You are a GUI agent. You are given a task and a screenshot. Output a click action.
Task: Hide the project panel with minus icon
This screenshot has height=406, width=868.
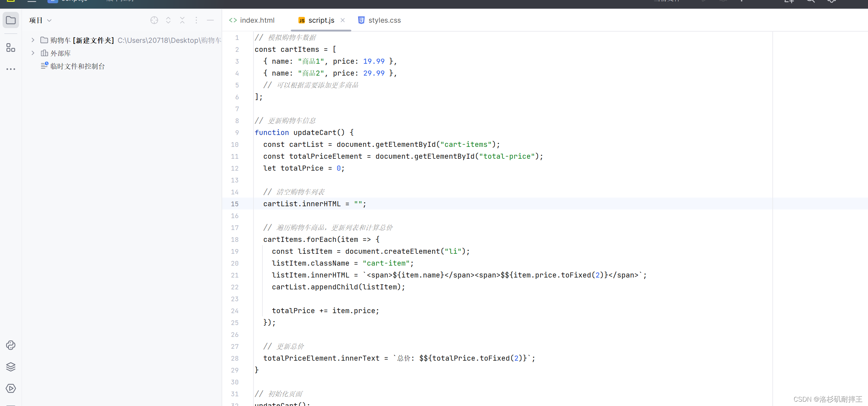point(210,20)
